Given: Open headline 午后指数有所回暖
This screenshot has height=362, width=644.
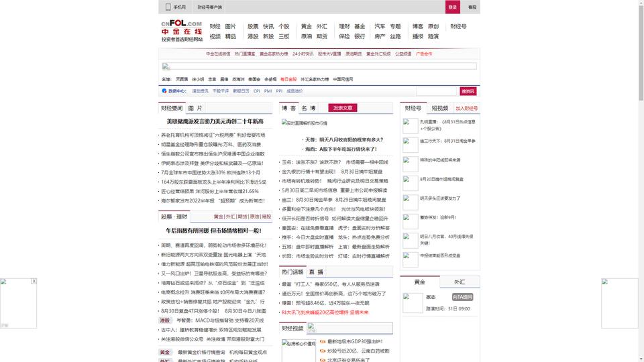Looking at the screenshot, I should click(x=213, y=231).
